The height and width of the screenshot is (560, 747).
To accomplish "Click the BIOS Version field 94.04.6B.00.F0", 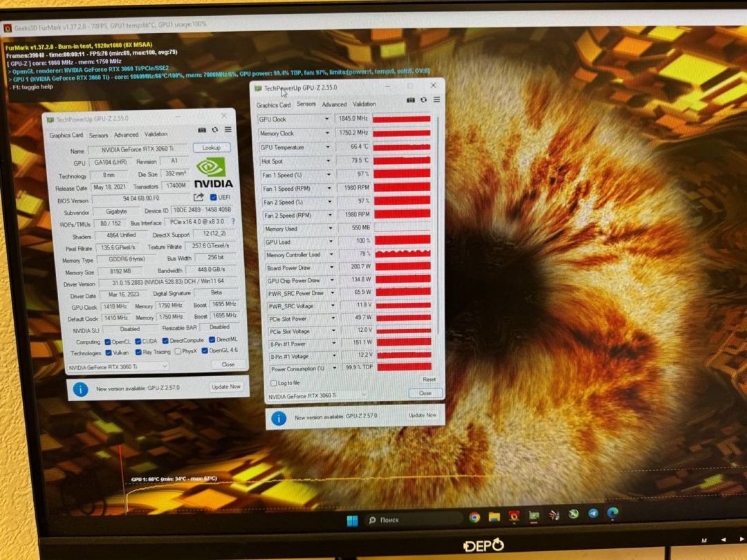I will pos(142,198).
